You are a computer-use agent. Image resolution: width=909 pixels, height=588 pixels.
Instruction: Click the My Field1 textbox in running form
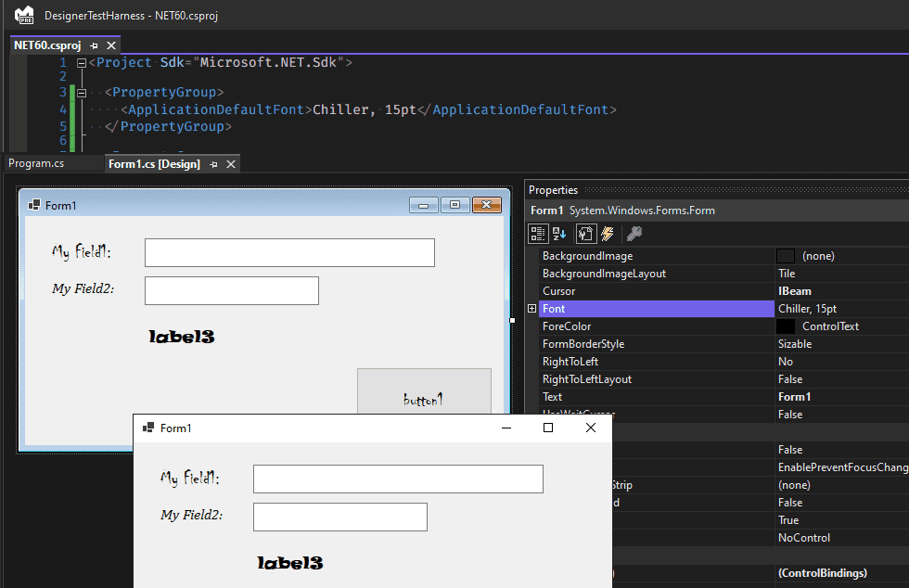pos(397,479)
